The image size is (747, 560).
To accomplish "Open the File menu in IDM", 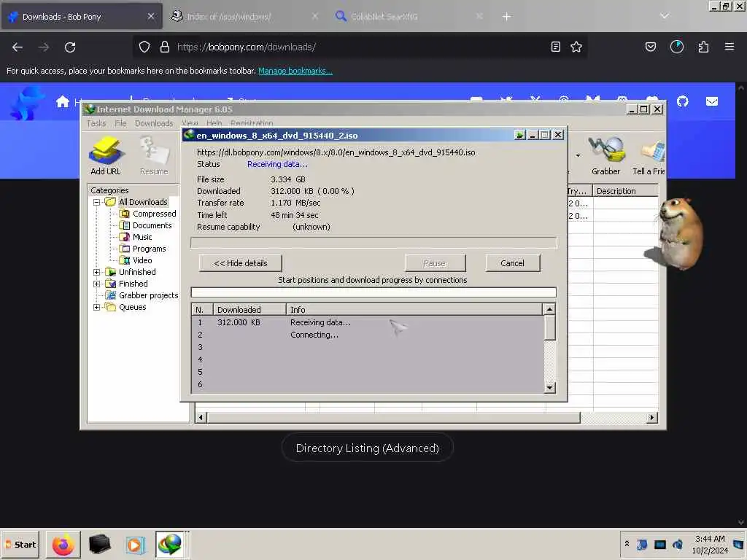I will (x=120, y=123).
